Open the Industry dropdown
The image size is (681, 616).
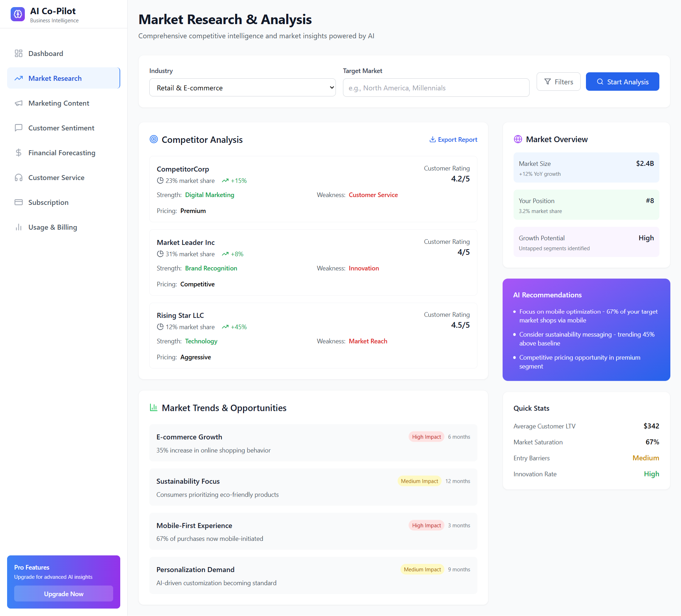(243, 88)
